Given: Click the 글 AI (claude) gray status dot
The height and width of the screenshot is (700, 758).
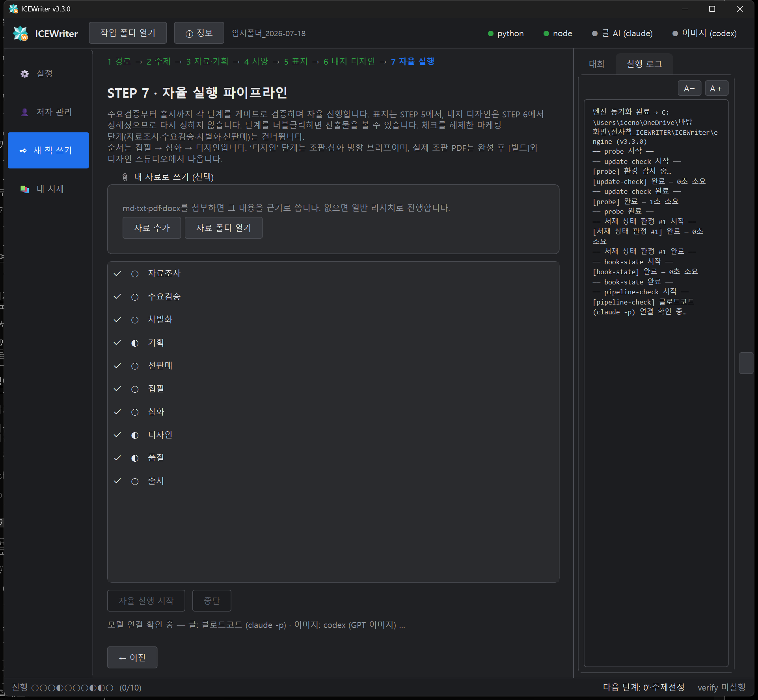Looking at the screenshot, I should pyautogui.click(x=595, y=33).
